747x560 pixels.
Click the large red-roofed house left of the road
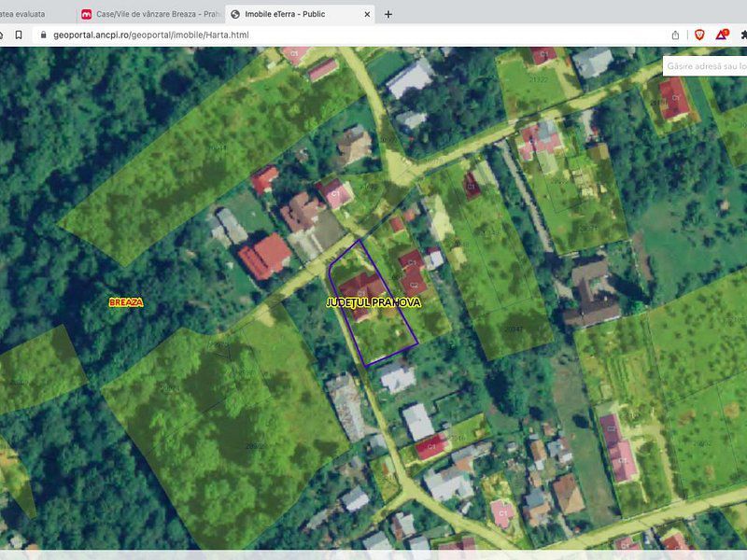point(265,256)
